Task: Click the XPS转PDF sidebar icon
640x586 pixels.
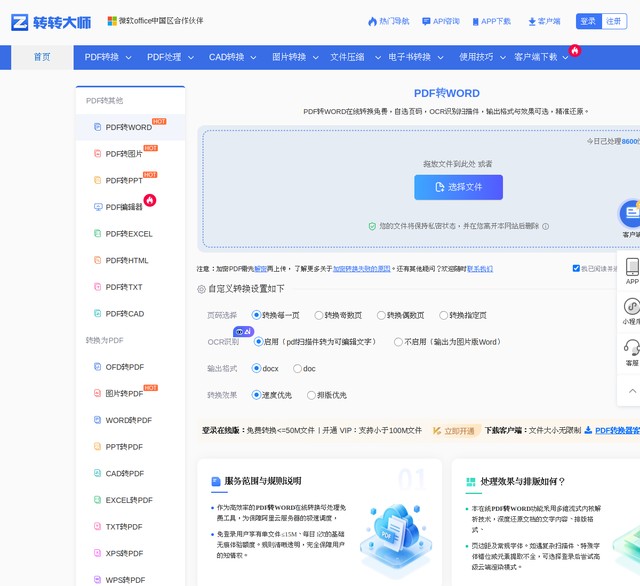Action: tap(98, 553)
